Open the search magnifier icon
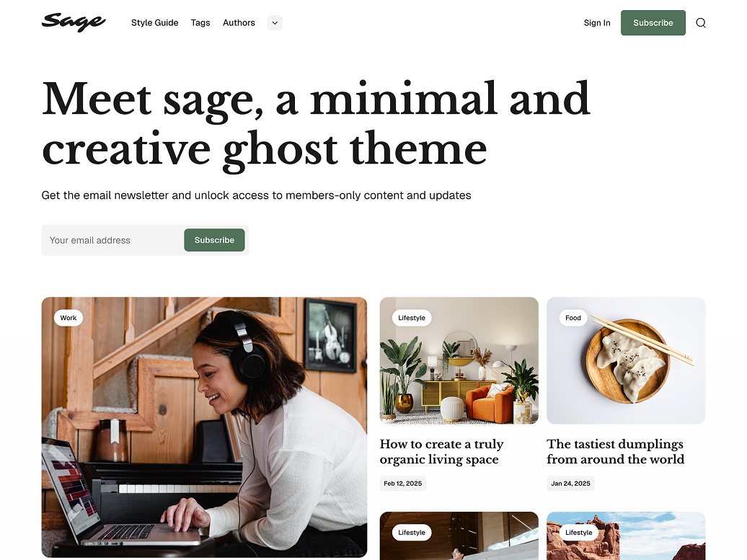The height and width of the screenshot is (560, 747). pos(700,23)
